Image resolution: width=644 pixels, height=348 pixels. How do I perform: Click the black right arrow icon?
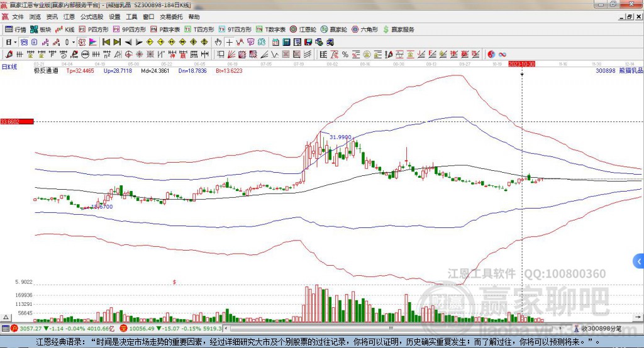[x=139, y=42]
